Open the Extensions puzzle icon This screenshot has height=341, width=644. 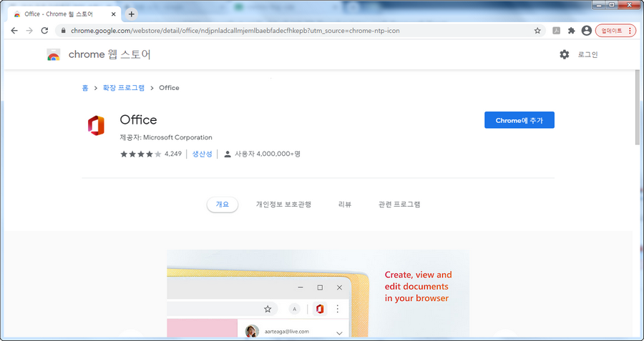pos(571,31)
